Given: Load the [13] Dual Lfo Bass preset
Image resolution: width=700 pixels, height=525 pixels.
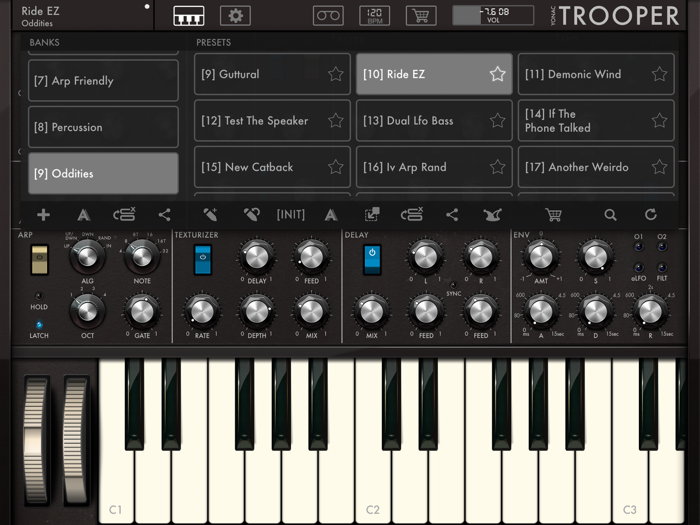Looking at the screenshot, I should click(434, 121).
